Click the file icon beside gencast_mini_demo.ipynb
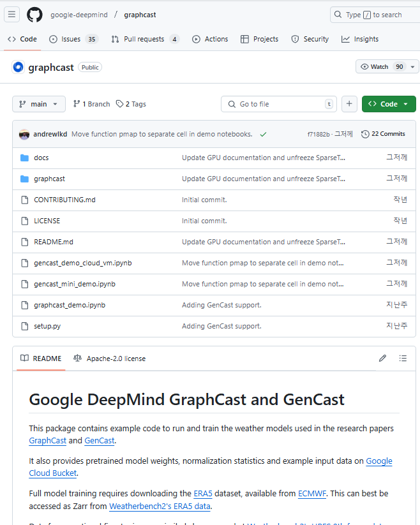 [x=24, y=284]
